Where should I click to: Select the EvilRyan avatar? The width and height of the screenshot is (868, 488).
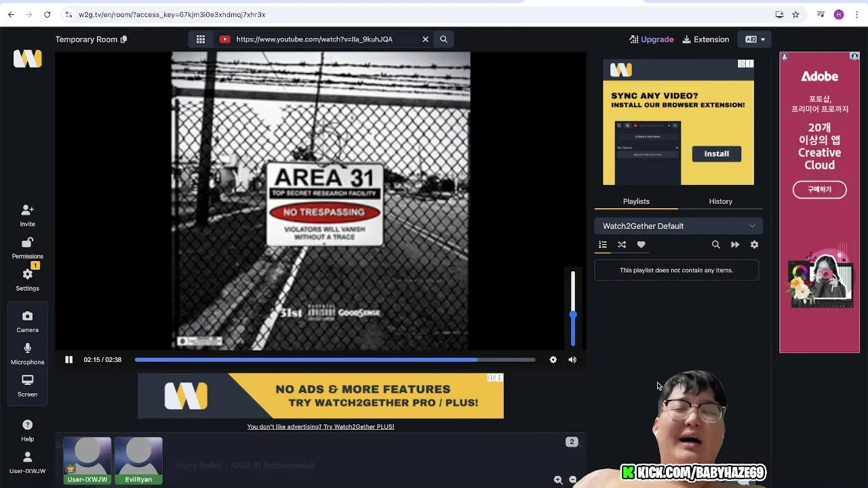pyautogui.click(x=138, y=461)
